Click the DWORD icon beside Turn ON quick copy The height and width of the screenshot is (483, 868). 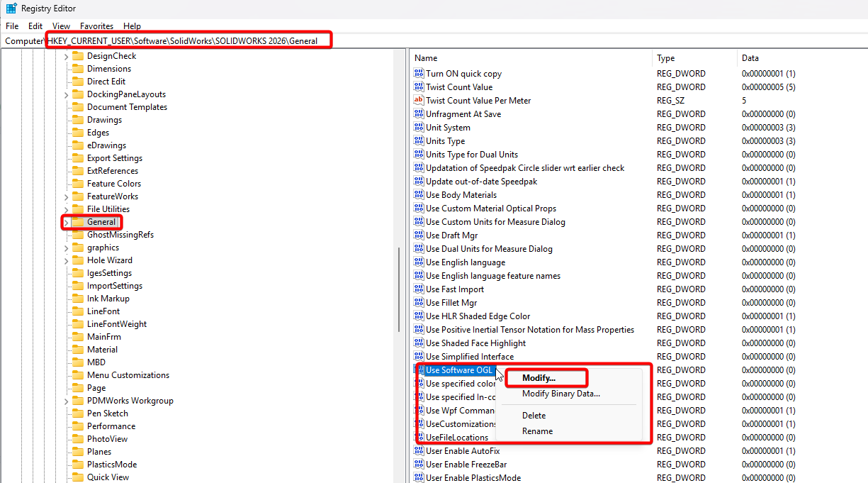(x=418, y=74)
